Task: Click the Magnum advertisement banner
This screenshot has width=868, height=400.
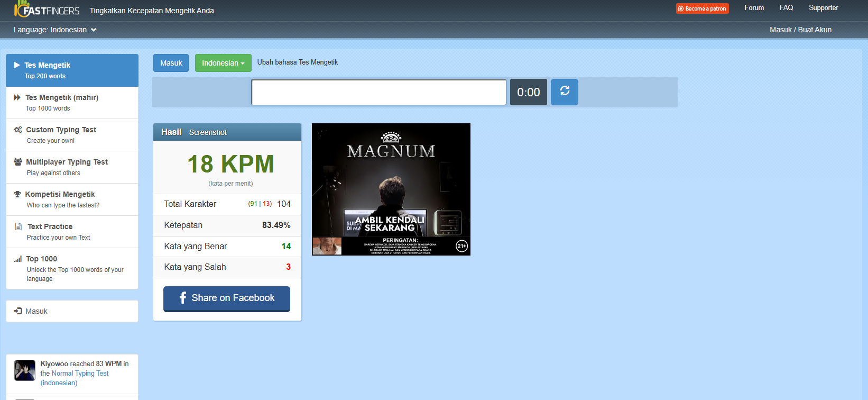Action: pyautogui.click(x=391, y=189)
